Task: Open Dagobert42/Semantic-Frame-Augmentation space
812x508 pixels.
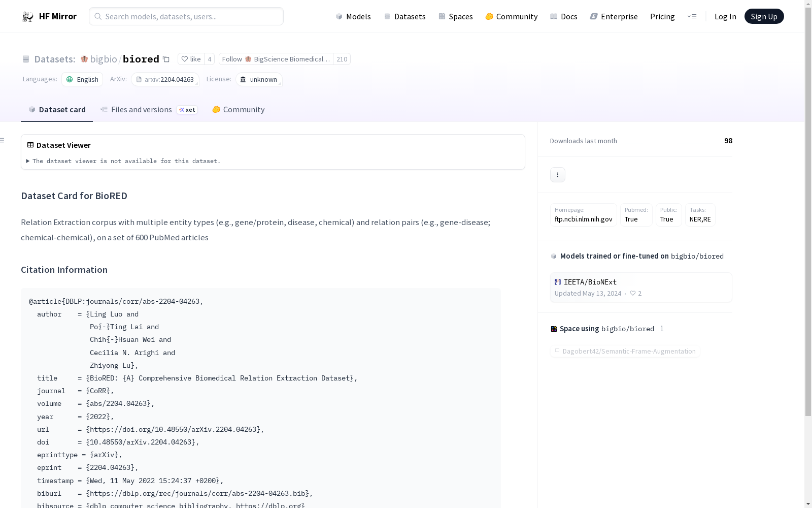Action: coord(625,351)
